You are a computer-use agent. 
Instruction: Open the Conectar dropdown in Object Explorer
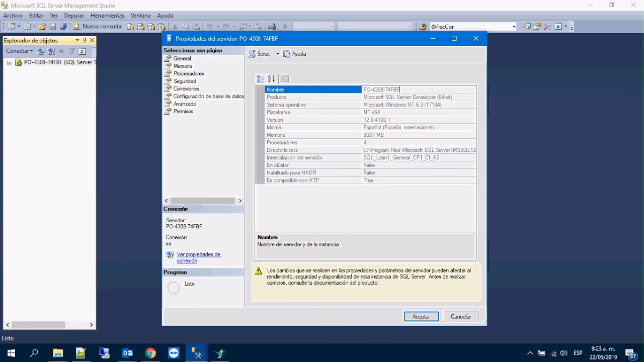(19, 51)
